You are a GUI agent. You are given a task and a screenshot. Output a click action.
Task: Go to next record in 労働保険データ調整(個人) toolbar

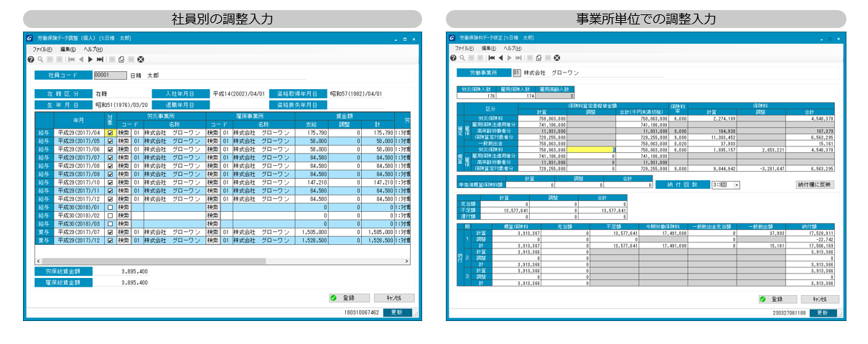[90, 59]
